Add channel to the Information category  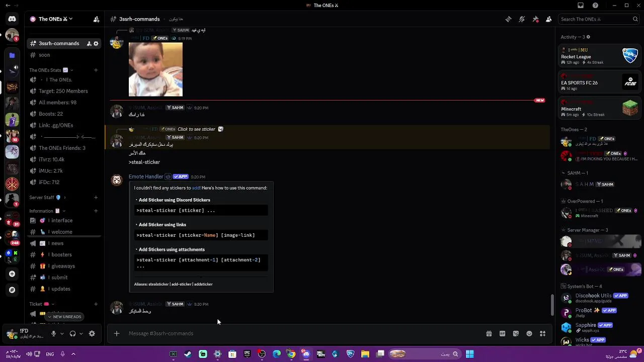coord(96,211)
